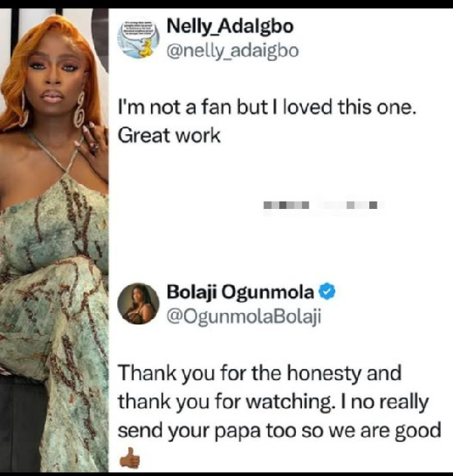The image size is (453, 476).
Task: Click the green patterned dress in the photo
Action: coord(54,303)
